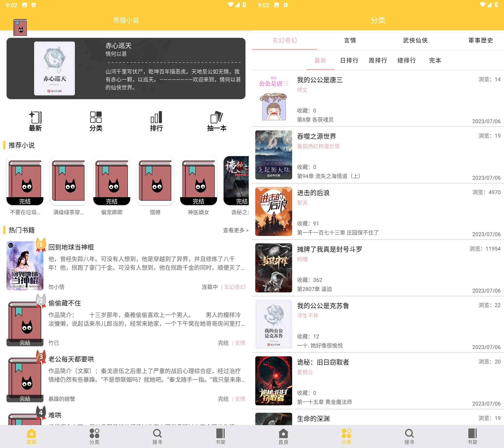Click the 玄幻奇幻 genre label on 回到地球当神棍
Screen dimensions: 504x448
click(x=235, y=287)
